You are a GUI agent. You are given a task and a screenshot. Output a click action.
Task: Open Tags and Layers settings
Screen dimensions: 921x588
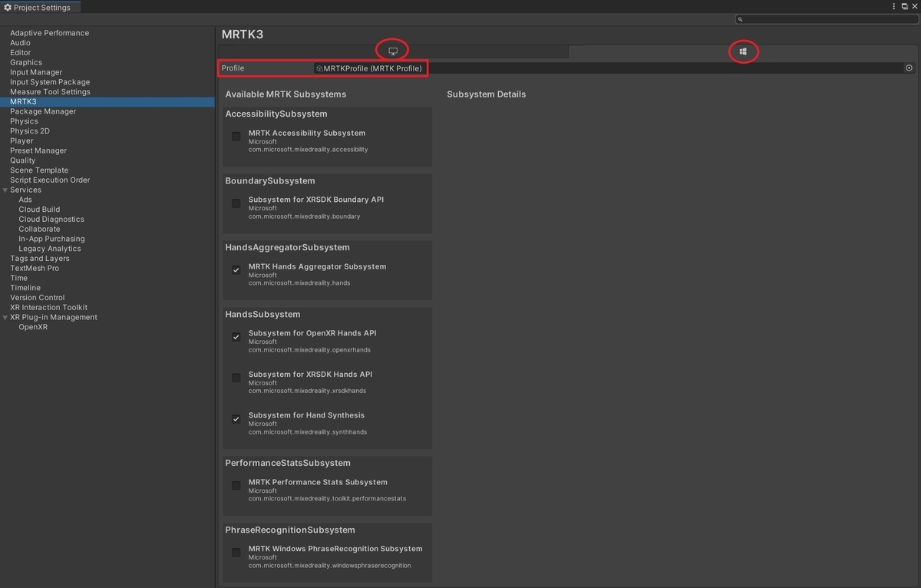point(40,259)
